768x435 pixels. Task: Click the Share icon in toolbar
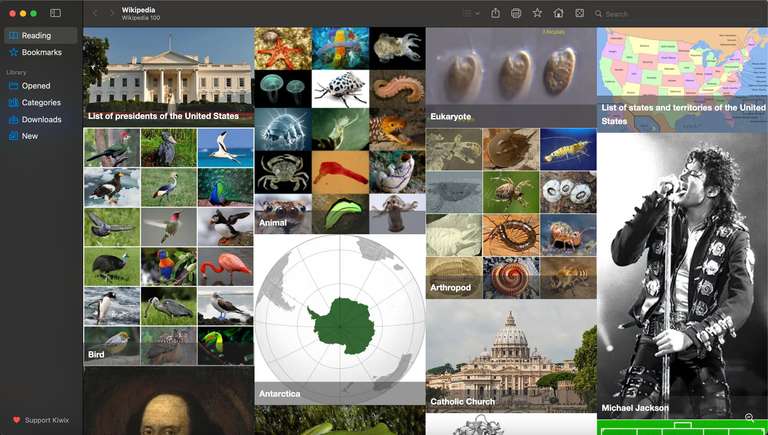tap(495, 13)
